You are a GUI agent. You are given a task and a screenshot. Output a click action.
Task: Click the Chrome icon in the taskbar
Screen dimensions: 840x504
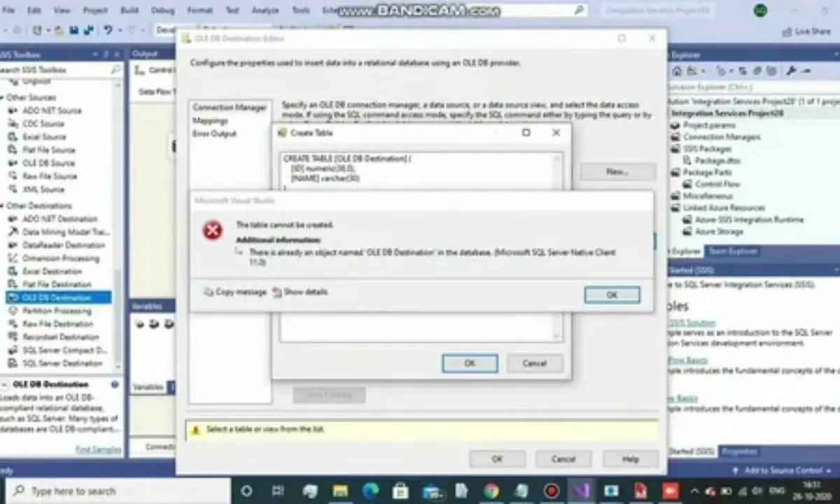[491, 491]
